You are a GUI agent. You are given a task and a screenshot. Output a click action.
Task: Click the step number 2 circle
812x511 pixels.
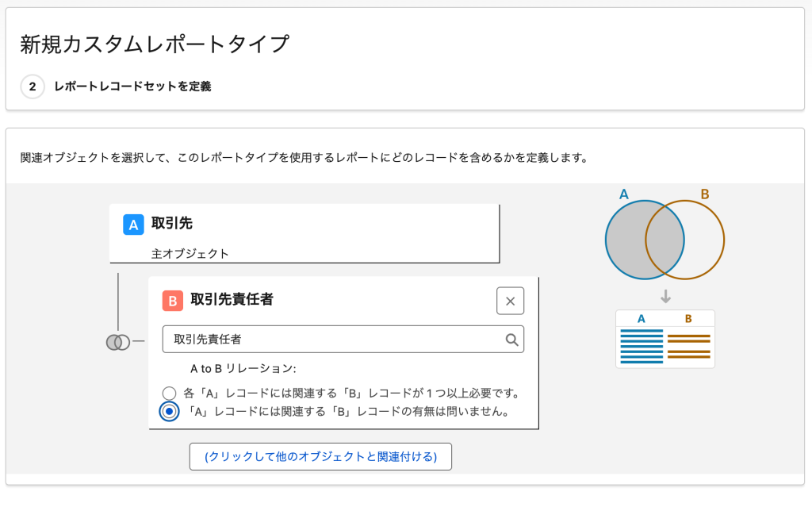pyautogui.click(x=33, y=86)
